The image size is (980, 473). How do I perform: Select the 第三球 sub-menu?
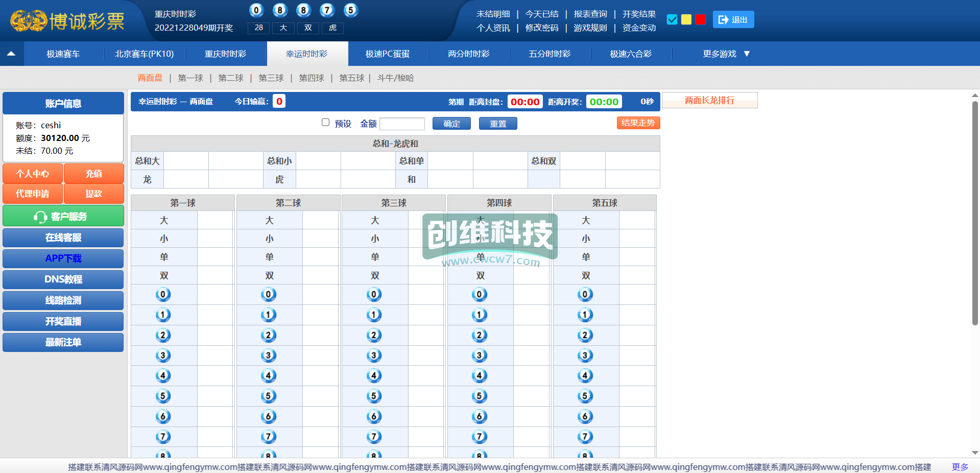(271, 78)
